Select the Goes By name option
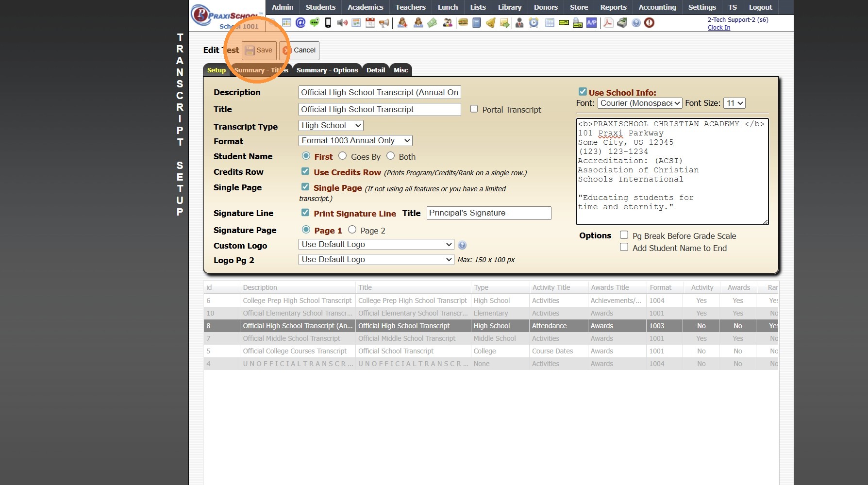The height and width of the screenshot is (485, 868). pos(343,156)
